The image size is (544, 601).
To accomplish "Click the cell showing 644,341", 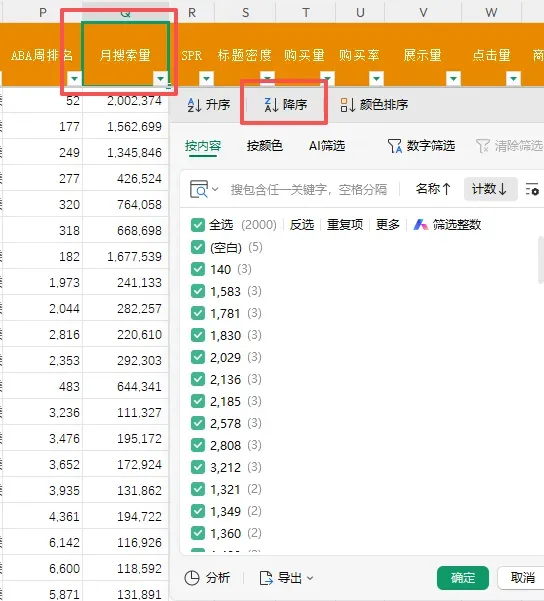I will [x=125, y=386].
